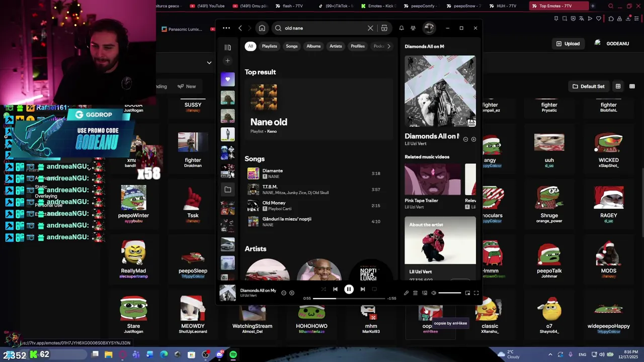Switch 7TV emotes to large grid view
644x362 pixels.
tap(618, 86)
